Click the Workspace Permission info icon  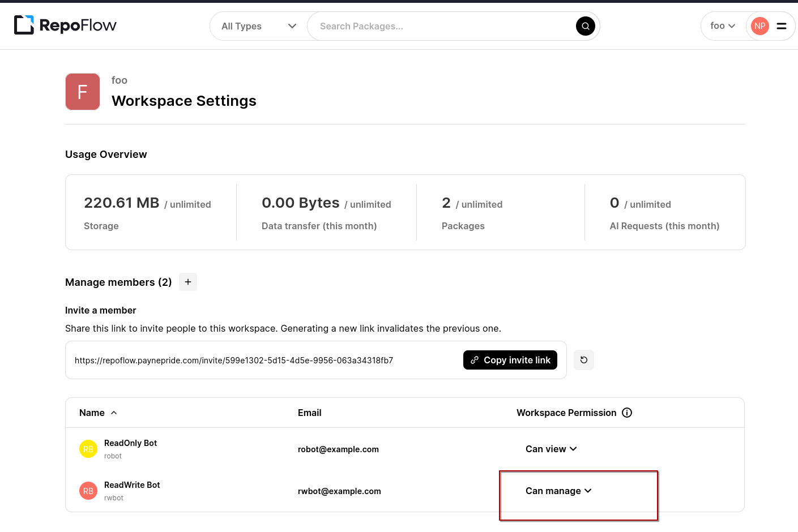point(627,413)
